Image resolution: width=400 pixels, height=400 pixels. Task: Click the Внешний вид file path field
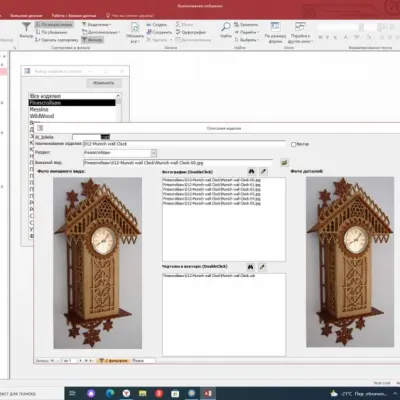[x=178, y=163]
